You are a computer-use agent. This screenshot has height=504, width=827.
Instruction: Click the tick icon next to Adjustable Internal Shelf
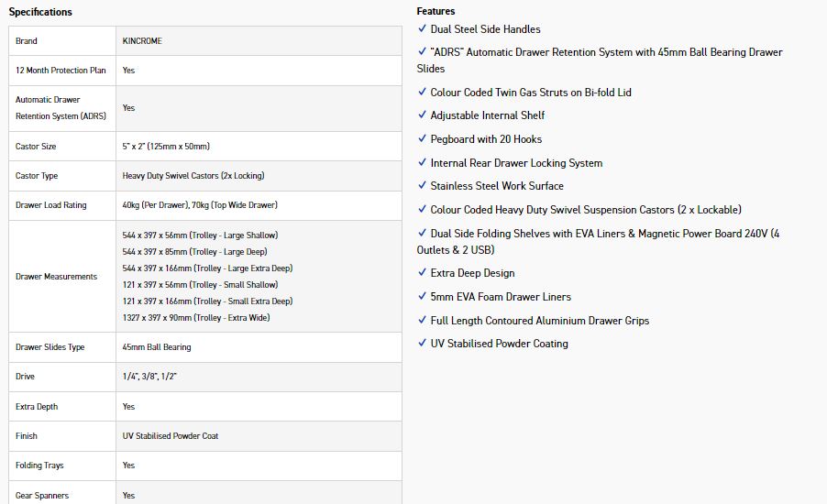pyautogui.click(x=422, y=115)
